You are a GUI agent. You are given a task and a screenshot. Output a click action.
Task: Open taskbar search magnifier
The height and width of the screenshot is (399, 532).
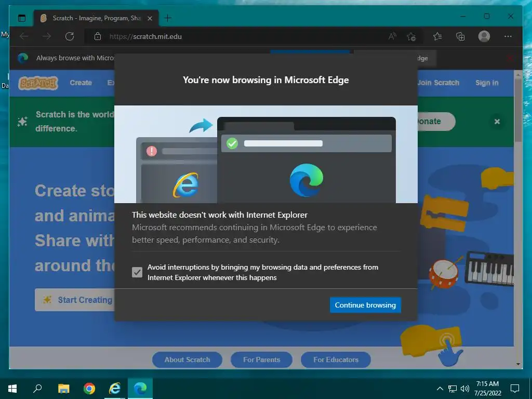click(x=37, y=388)
